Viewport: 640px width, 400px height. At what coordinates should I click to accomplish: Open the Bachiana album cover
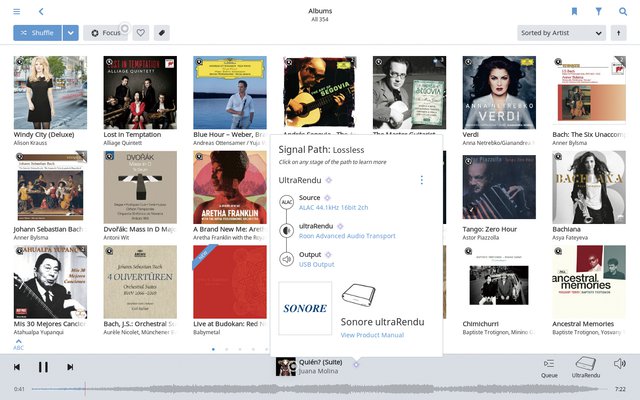coord(589,187)
